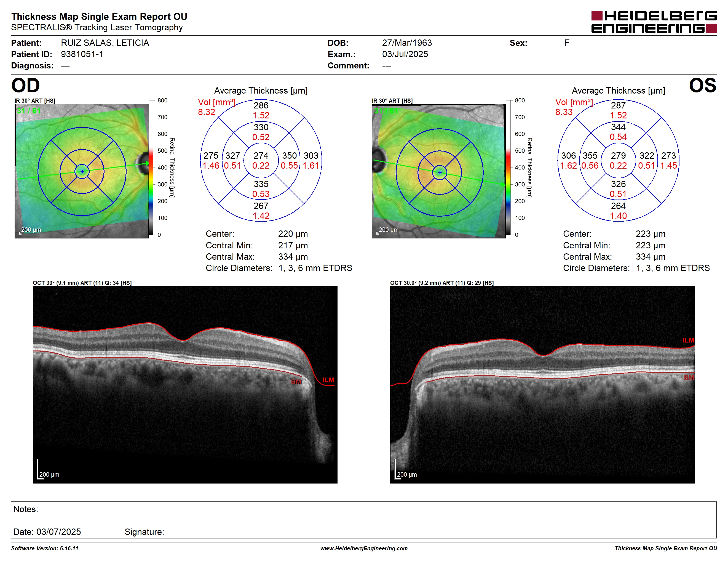Click Software Version: 6.16.11 text

(45, 548)
